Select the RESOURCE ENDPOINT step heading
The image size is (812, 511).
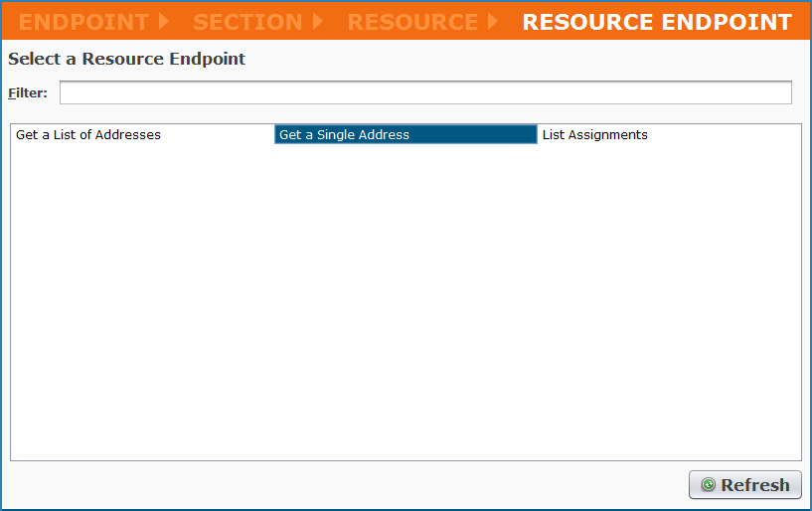click(x=657, y=21)
